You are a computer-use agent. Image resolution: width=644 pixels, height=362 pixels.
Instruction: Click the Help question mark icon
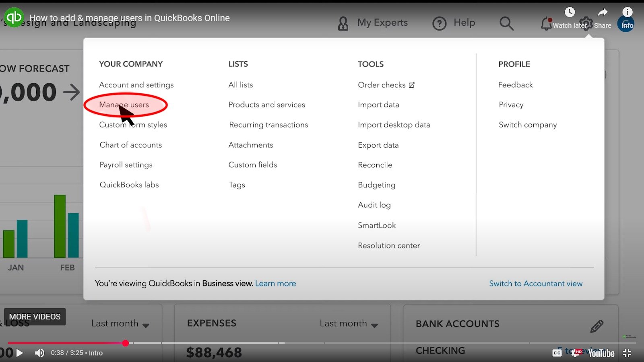tap(439, 24)
